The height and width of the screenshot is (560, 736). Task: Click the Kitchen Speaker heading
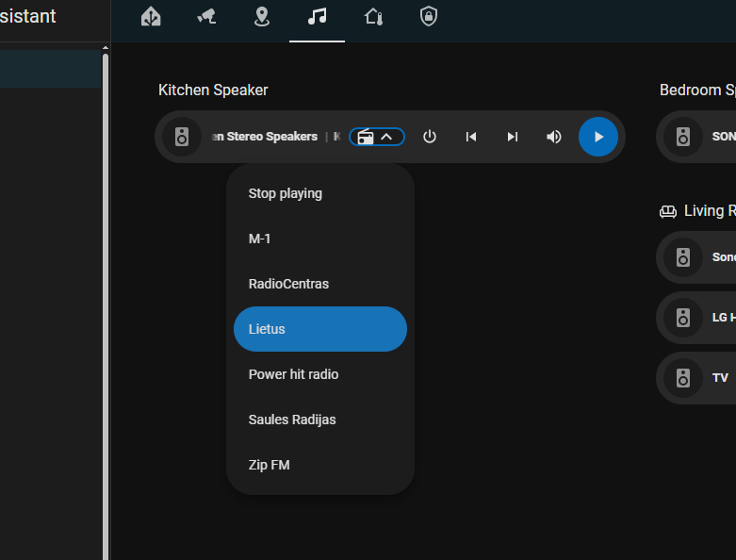[x=213, y=90]
